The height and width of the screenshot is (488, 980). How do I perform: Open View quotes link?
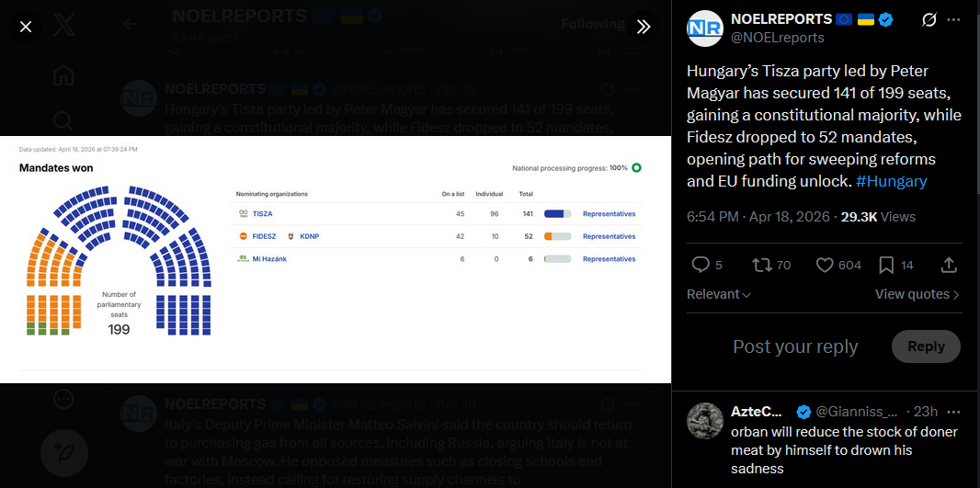[x=917, y=294]
